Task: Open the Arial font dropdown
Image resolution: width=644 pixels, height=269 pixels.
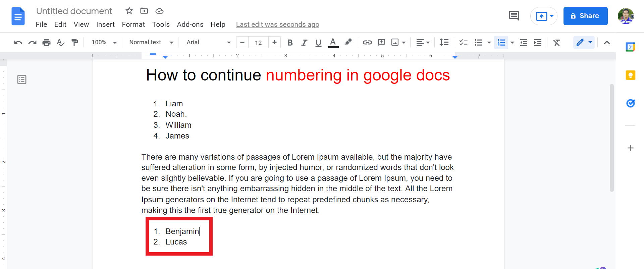Action: [x=209, y=42]
